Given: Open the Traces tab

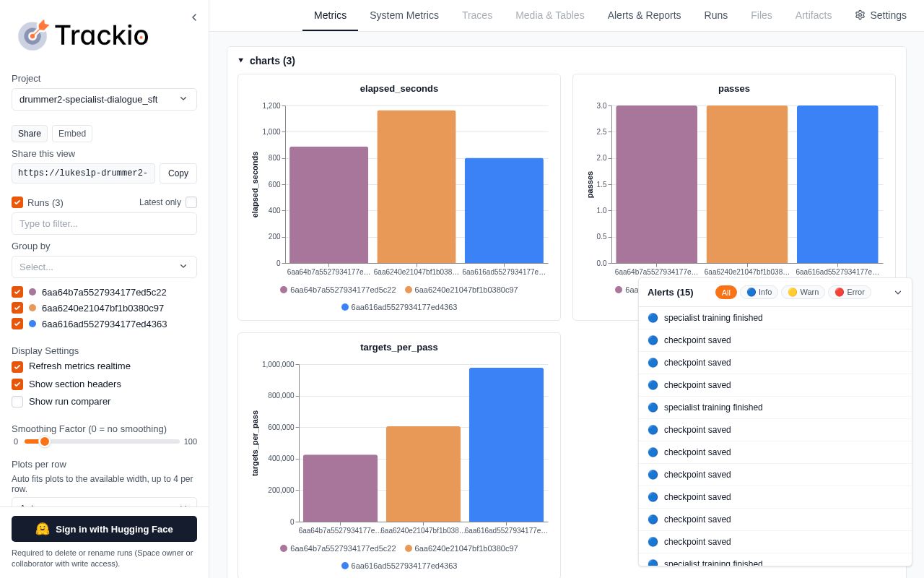Looking at the screenshot, I should (x=477, y=15).
